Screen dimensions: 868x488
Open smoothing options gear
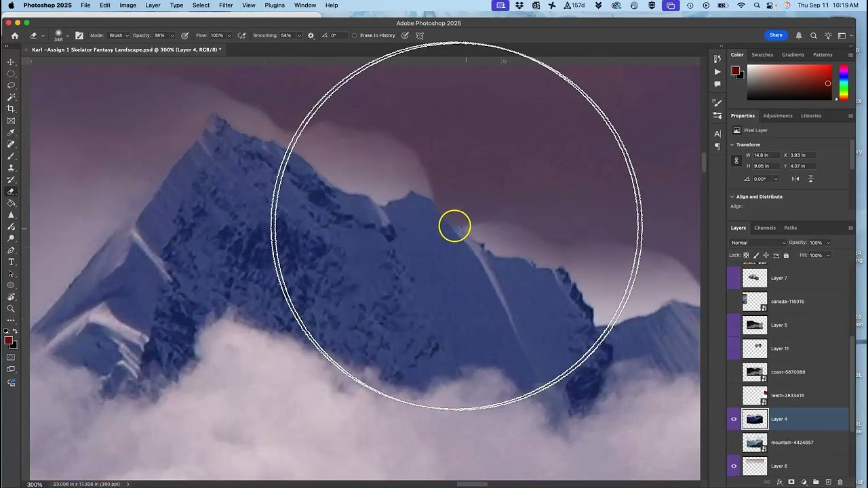(x=311, y=35)
